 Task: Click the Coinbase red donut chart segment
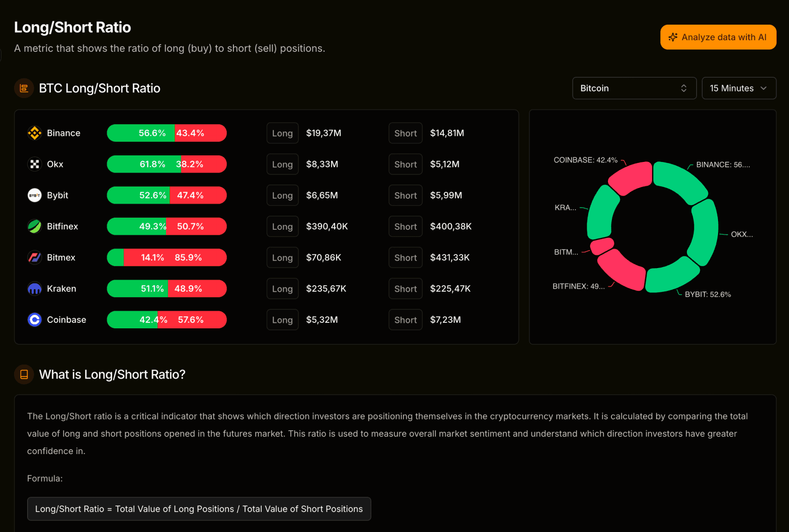point(631,178)
